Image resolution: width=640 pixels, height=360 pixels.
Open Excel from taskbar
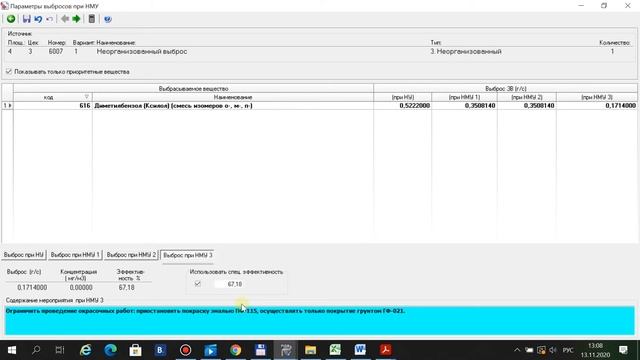336,350
